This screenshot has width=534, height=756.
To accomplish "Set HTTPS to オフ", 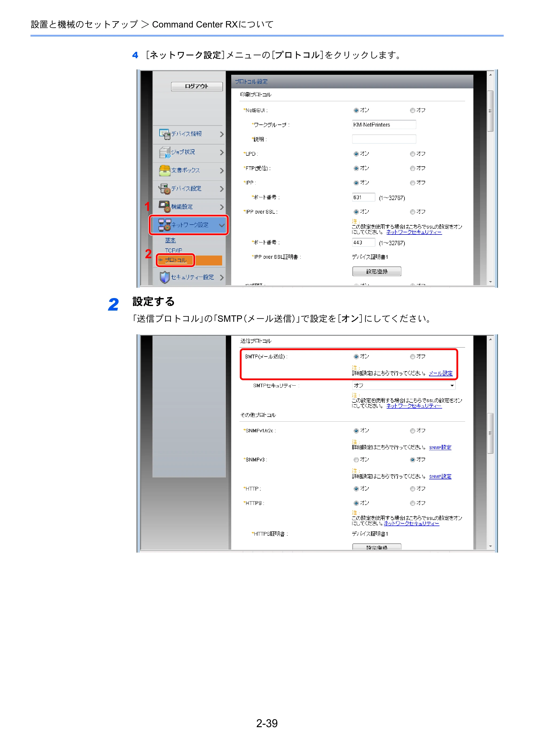I will click(x=412, y=503).
